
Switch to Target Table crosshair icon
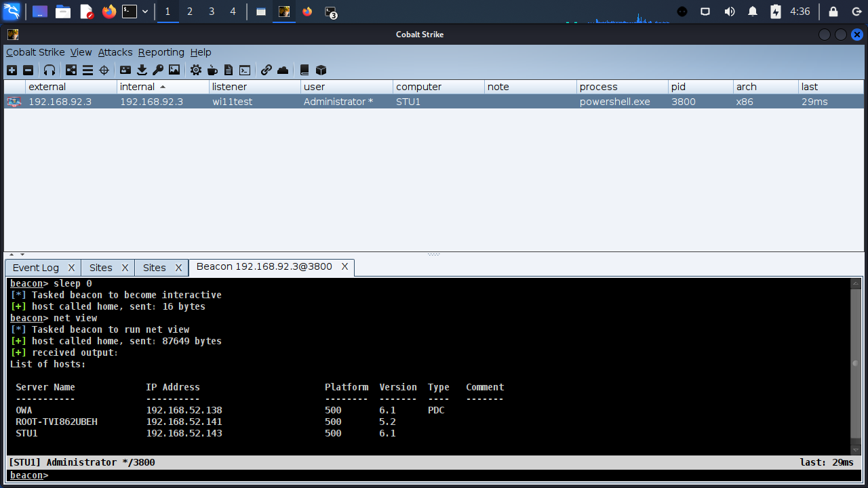(x=104, y=70)
